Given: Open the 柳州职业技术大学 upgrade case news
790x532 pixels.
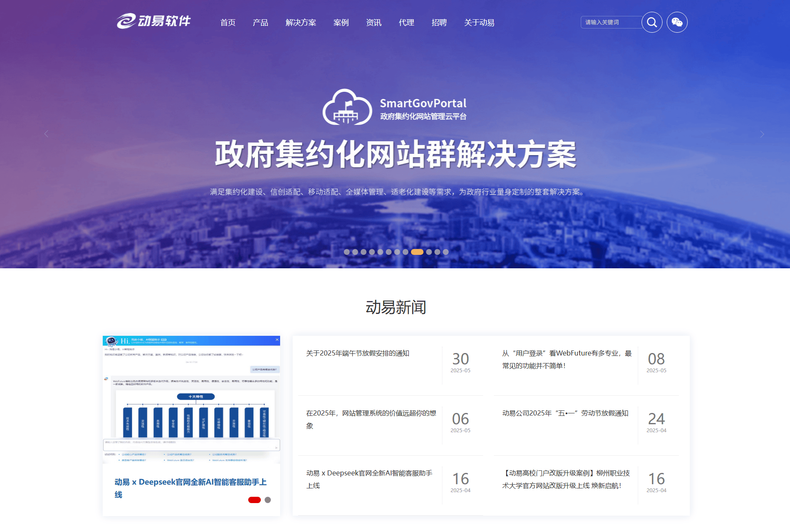Looking at the screenshot, I should click(566, 480).
